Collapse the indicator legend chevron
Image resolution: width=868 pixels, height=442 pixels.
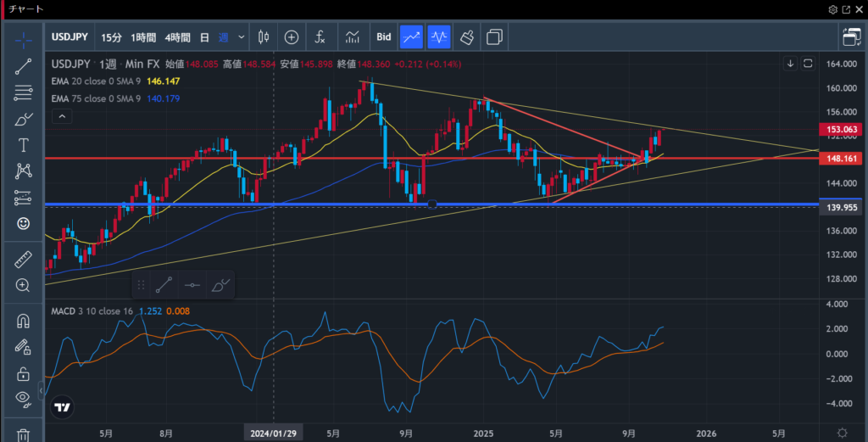[59, 117]
